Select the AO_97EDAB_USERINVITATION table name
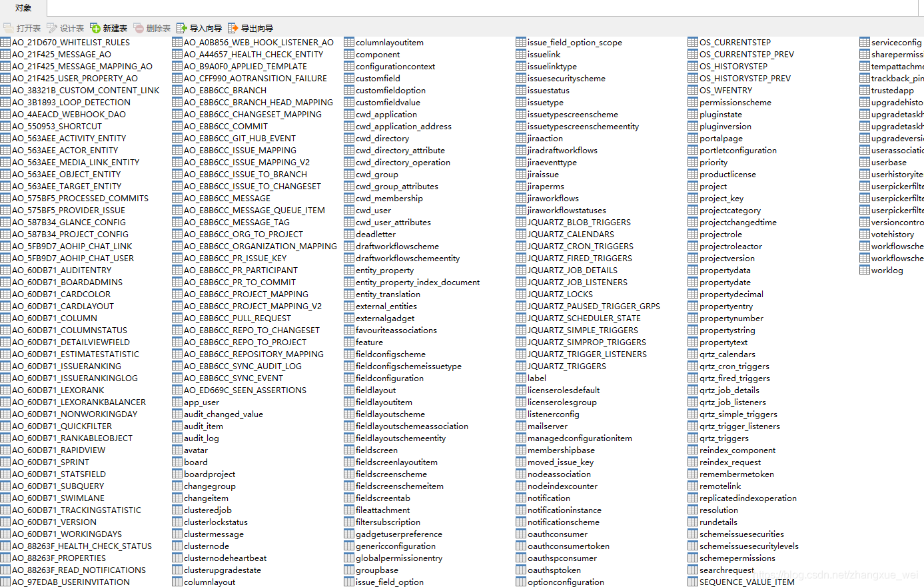This screenshot has height=587, width=924. (71, 582)
